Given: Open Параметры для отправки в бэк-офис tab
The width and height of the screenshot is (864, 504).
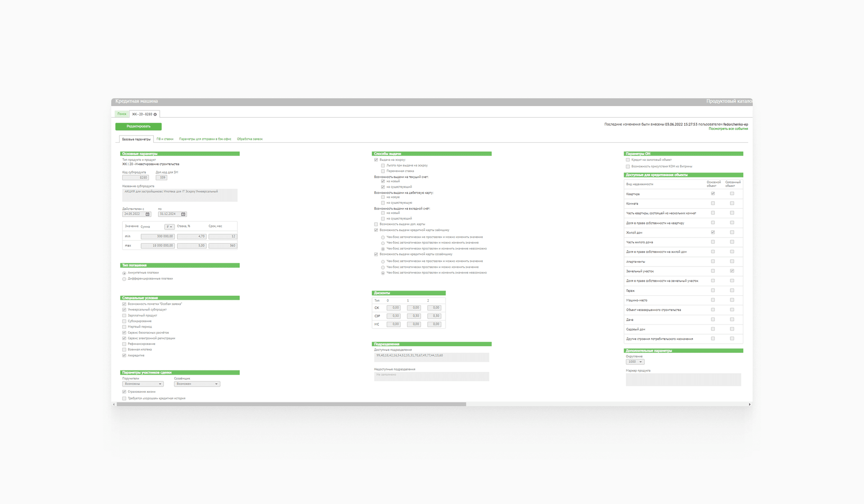Looking at the screenshot, I should tap(205, 139).
